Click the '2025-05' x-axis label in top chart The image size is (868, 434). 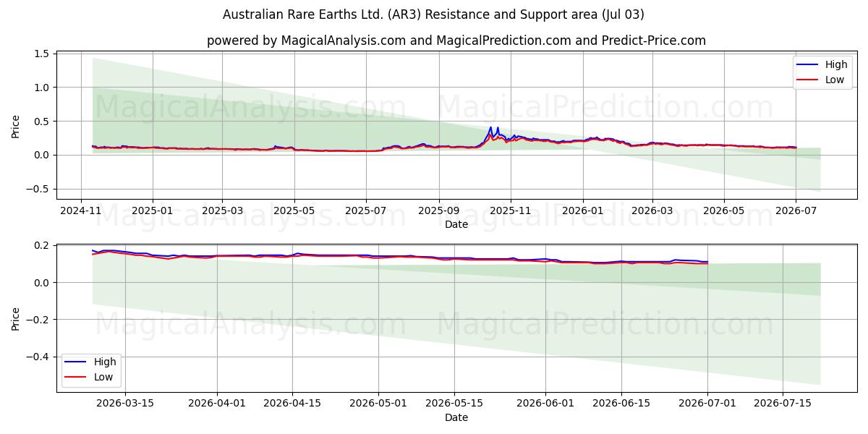click(x=294, y=211)
